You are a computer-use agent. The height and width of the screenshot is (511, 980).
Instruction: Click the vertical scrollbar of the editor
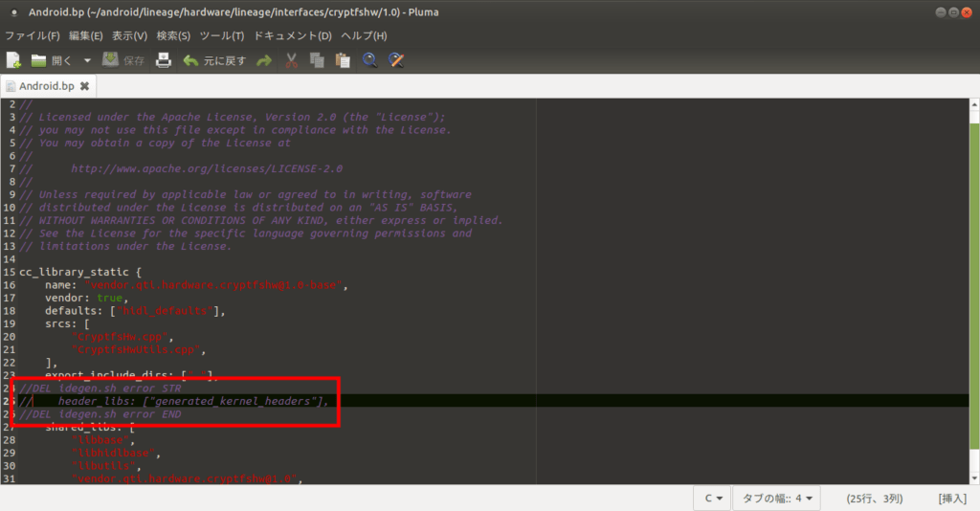(x=974, y=287)
